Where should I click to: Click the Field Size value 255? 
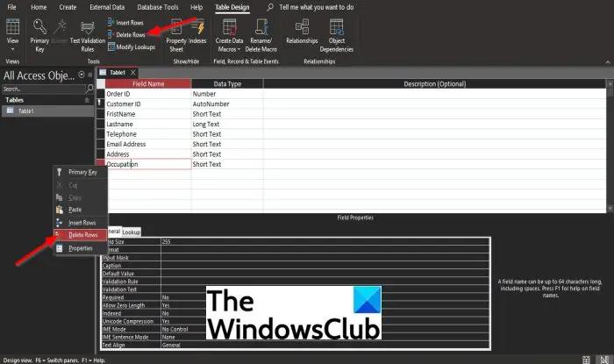(x=325, y=242)
